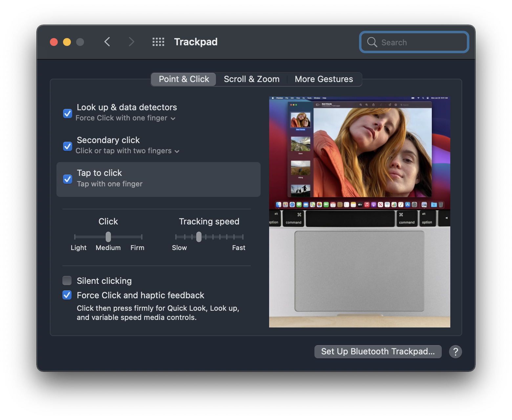The height and width of the screenshot is (420, 512).
Task: Click the back navigation arrow
Action: tap(107, 42)
